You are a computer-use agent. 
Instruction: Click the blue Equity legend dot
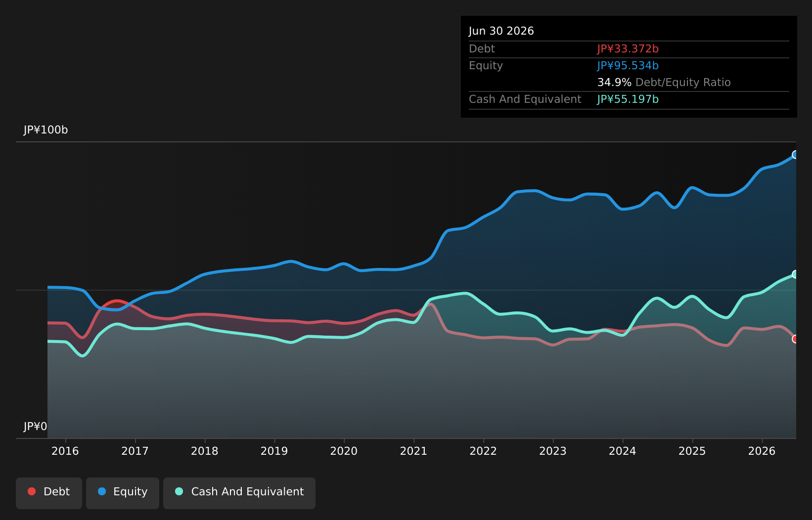point(102,491)
